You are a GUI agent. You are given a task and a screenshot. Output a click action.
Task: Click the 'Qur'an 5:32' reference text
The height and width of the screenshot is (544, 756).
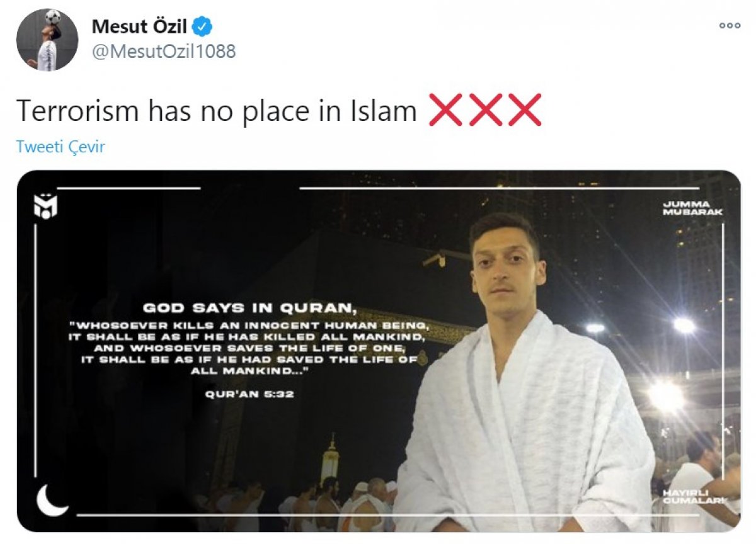[249, 395]
